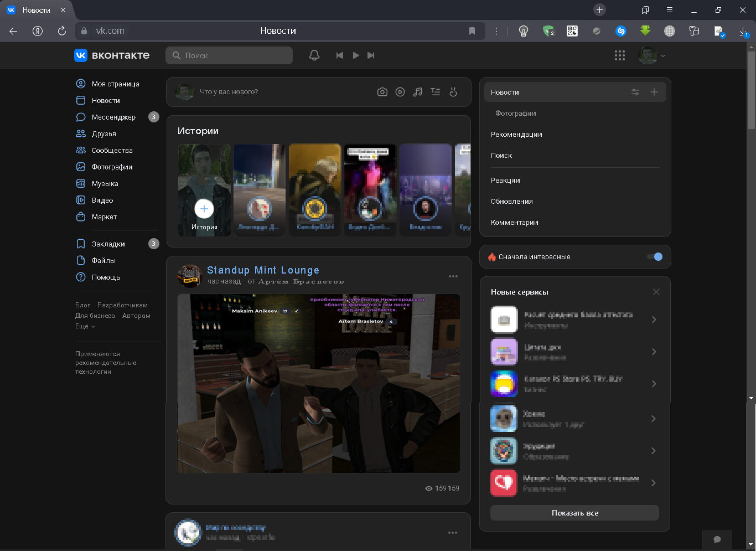Open Standup Mint Lounge community link
The image size is (756, 551).
[x=263, y=270]
